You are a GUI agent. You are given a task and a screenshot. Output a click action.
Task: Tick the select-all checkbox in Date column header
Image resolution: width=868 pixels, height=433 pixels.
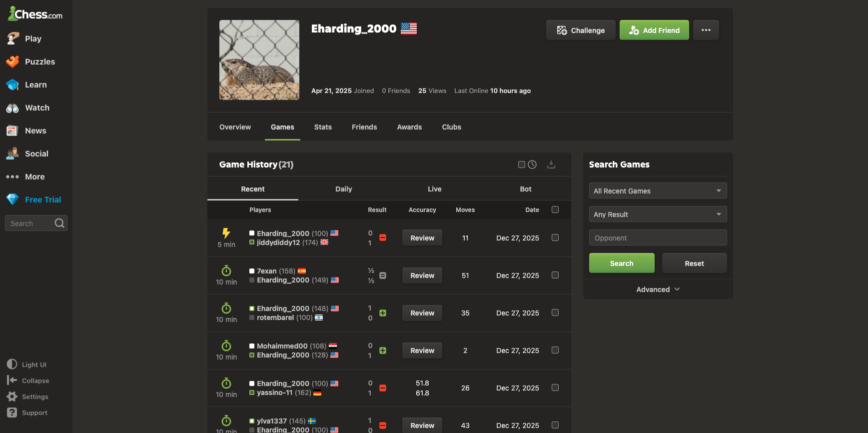point(555,209)
